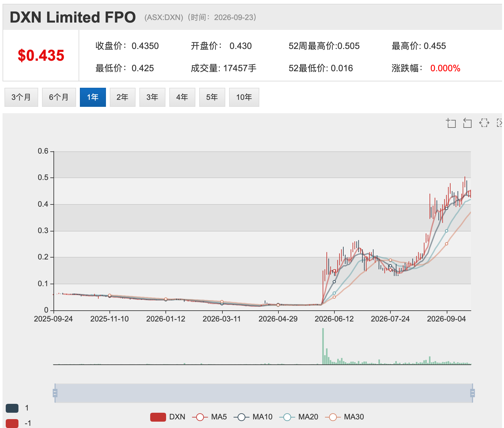504x428 pixels.
Task: Switch chart range to 3个月
Action: coord(21,97)
